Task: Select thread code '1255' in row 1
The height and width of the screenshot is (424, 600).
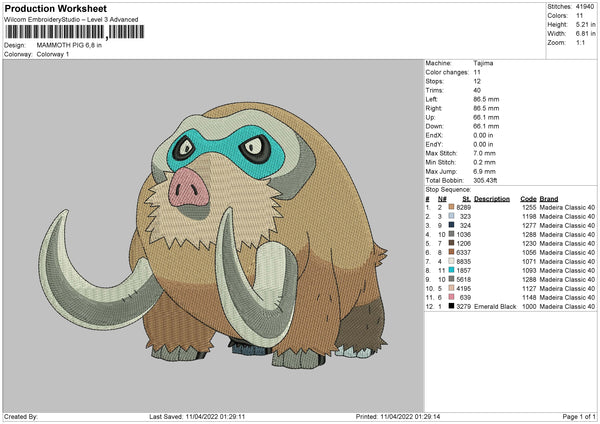Action: 529,207
